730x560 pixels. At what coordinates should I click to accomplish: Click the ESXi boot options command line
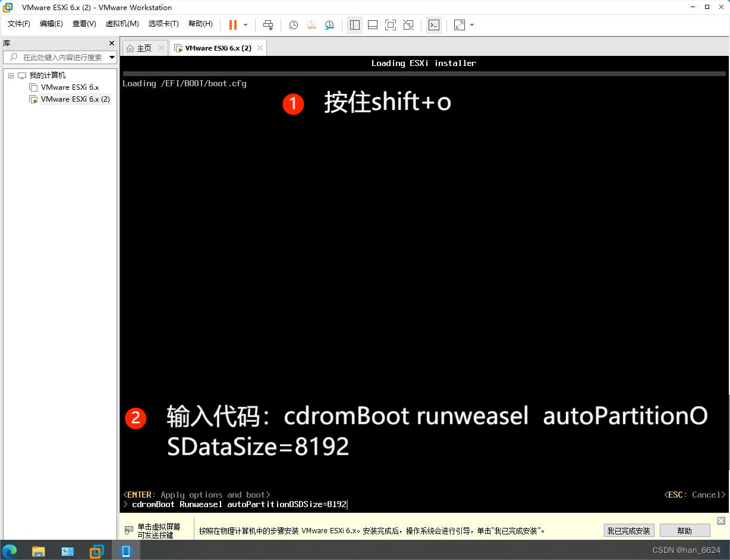423,504
